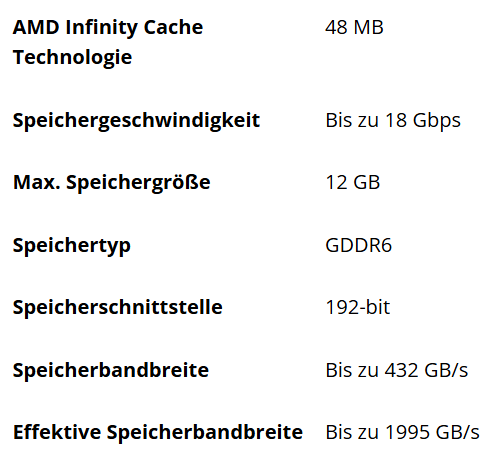Select the 192-bit value
497x473 pixels.
tap(358, 307)
